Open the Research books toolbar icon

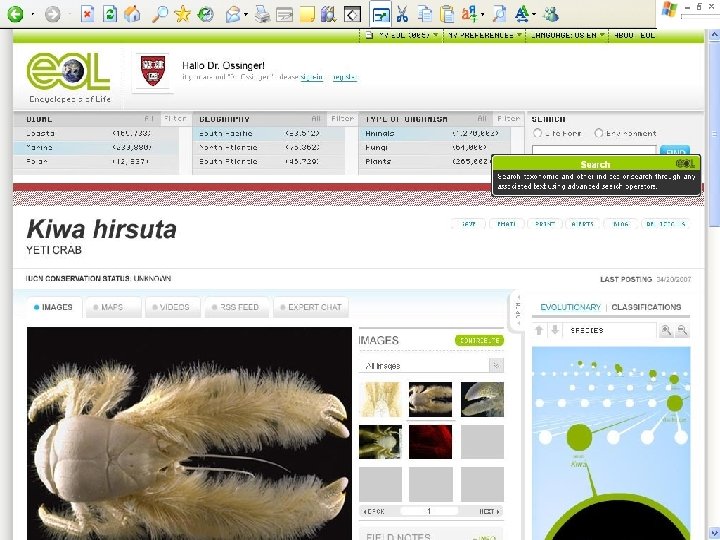click(x=328, y=14)
